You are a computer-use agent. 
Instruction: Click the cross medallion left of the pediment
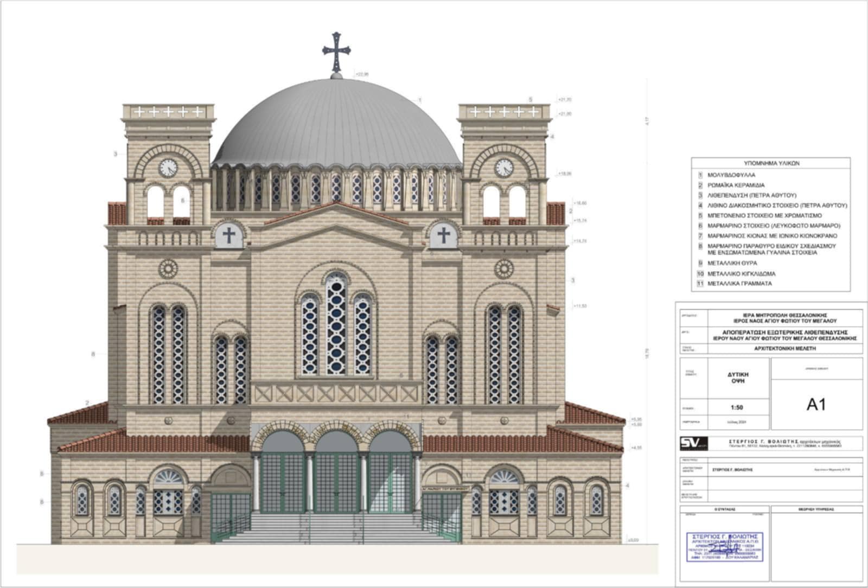click(229, 235)
